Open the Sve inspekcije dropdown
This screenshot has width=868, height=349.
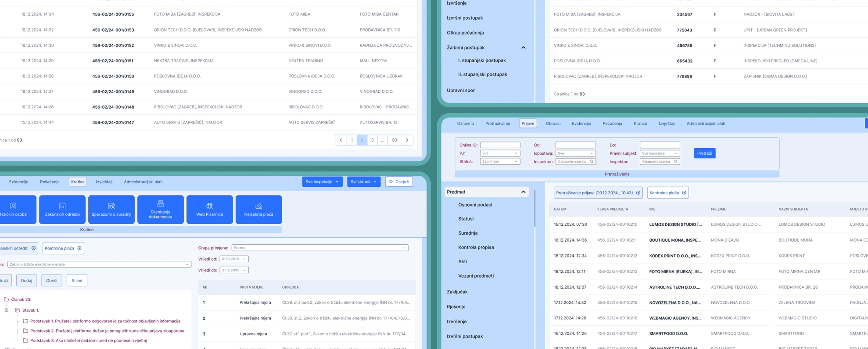322,182
